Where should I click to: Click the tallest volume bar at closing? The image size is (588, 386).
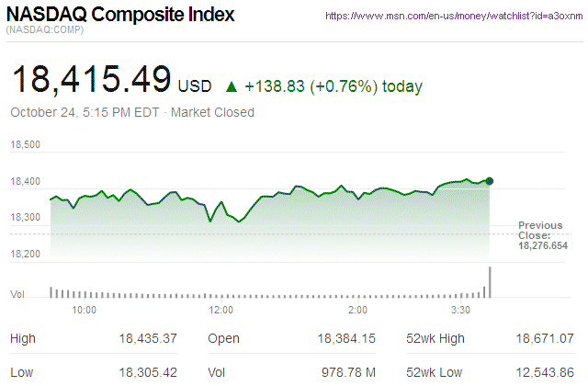click(x=490, y=282)
